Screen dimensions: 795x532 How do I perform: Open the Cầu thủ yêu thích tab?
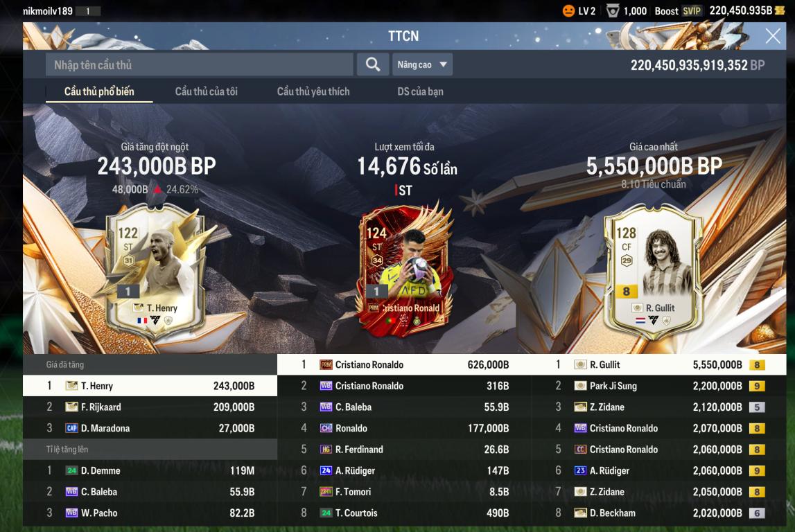click(x=313, y=91)
